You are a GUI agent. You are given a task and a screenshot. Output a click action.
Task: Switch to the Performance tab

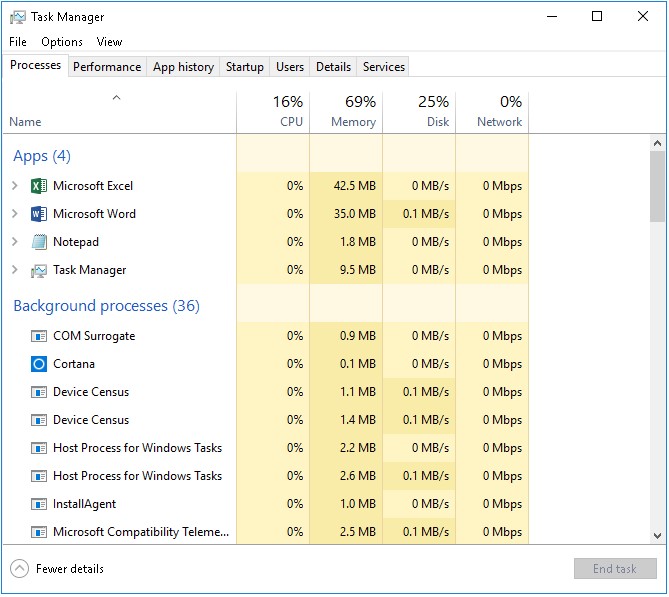(x=107, y=67)
